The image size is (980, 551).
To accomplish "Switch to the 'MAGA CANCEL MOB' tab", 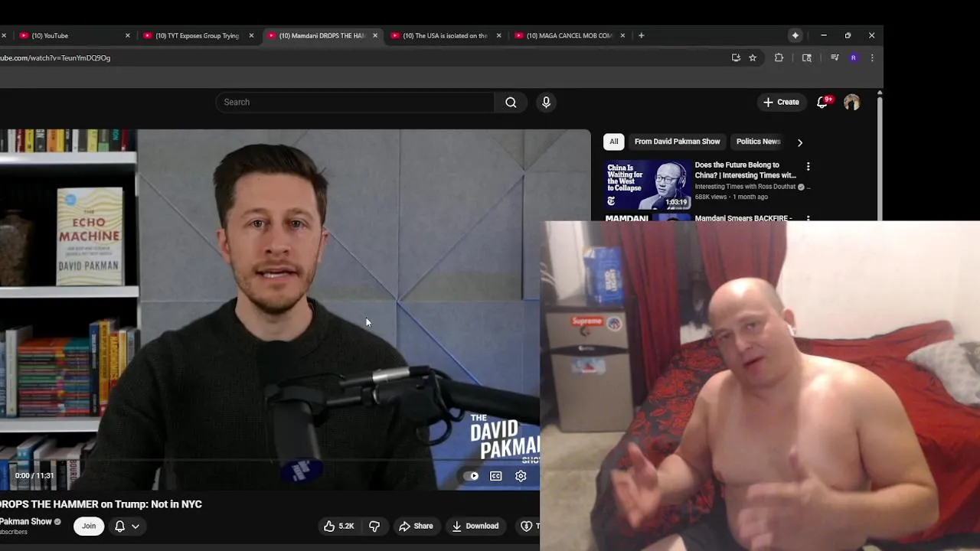I will 569,35.
